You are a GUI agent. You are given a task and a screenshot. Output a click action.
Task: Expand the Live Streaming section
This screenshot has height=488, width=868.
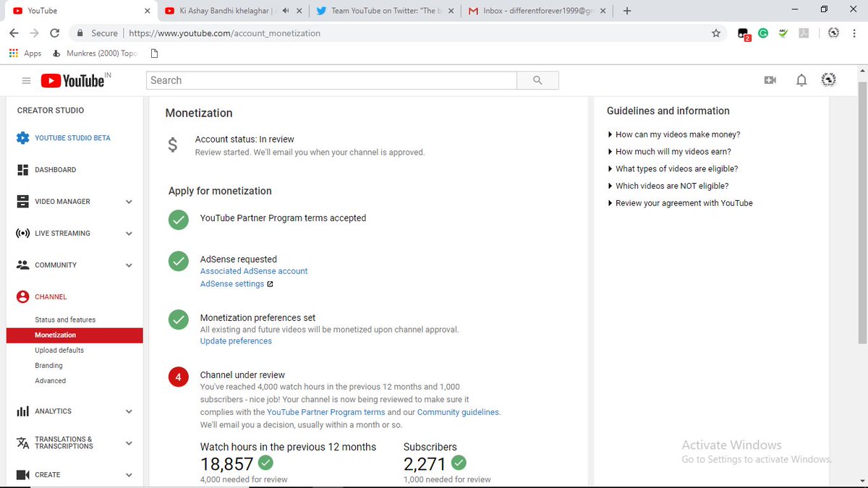[x=129, y=234]
